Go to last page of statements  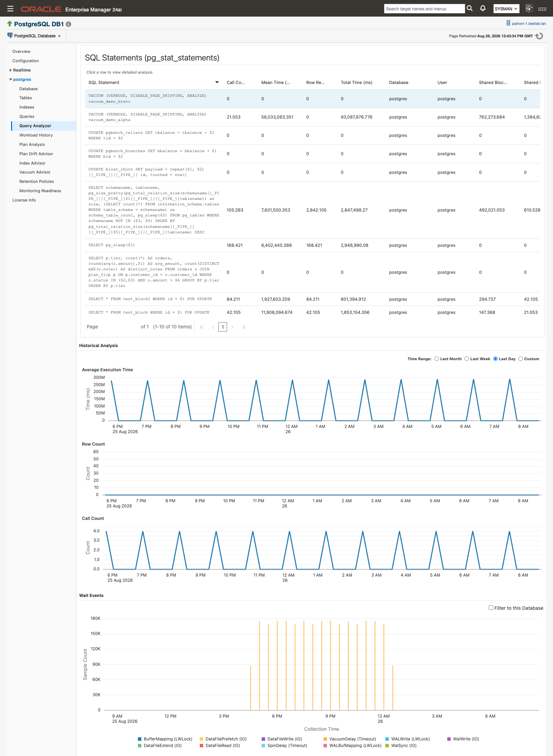point(244,327)
